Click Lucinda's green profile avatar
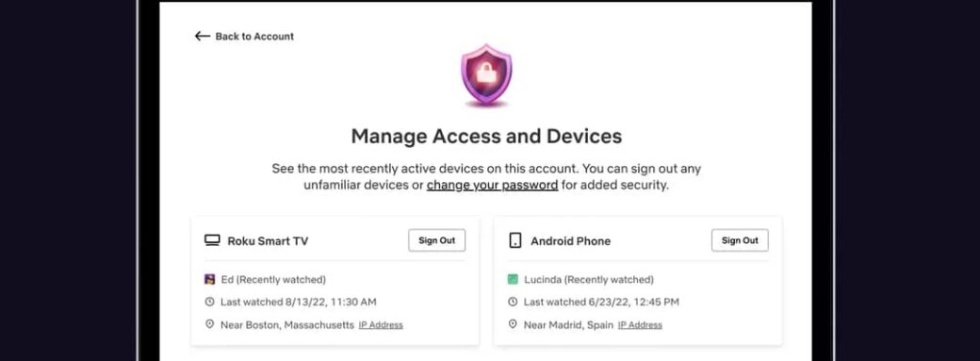This screenshot has width=980, height=361. 514,280
